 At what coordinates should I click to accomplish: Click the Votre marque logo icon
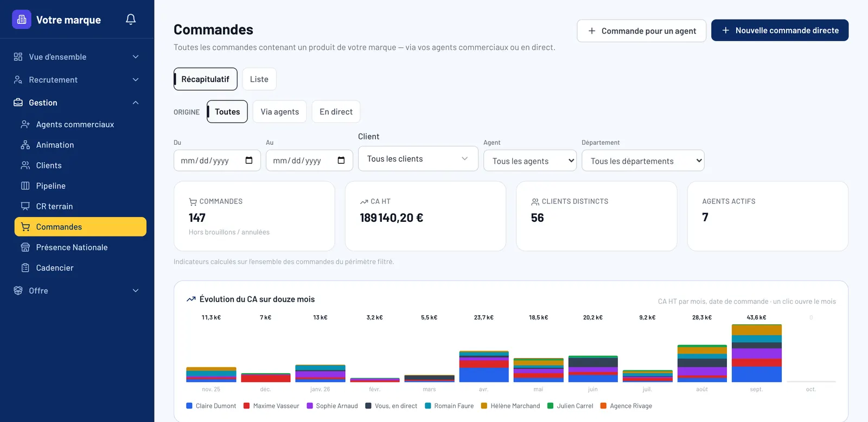22,20
